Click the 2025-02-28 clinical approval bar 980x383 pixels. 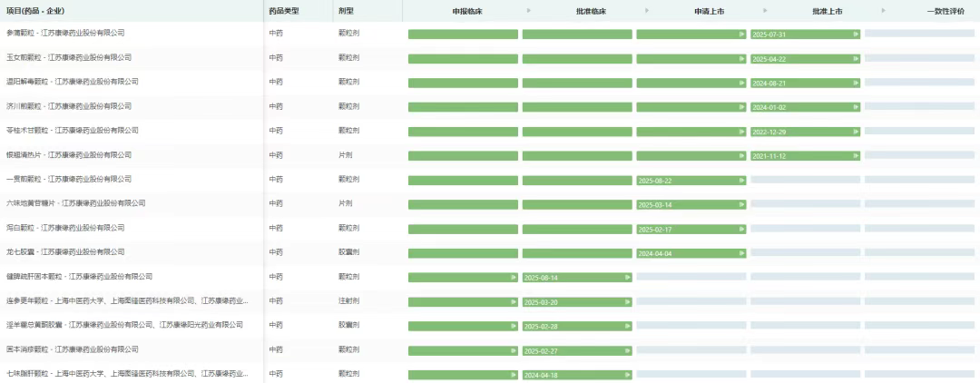click(x=577, y=326)
